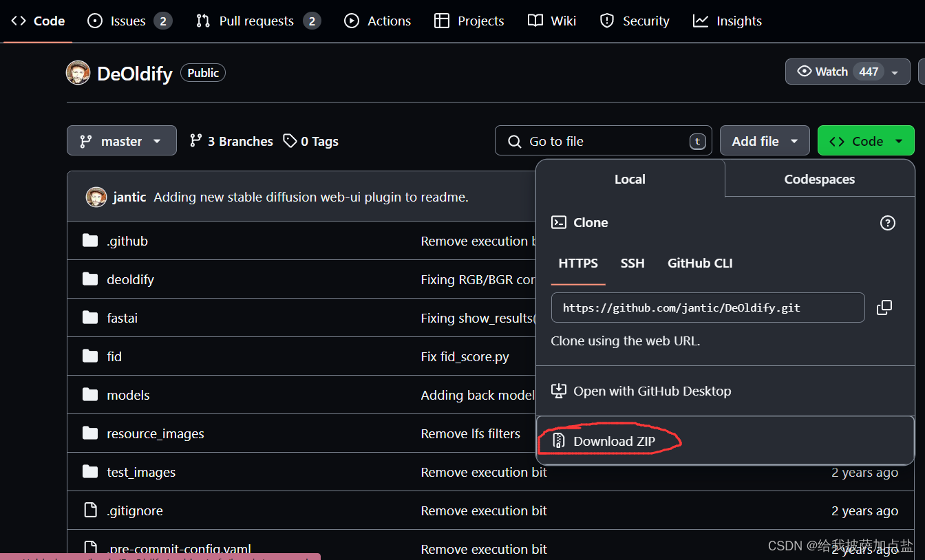
Task: Click the Go to file search field
Action: 604,141
